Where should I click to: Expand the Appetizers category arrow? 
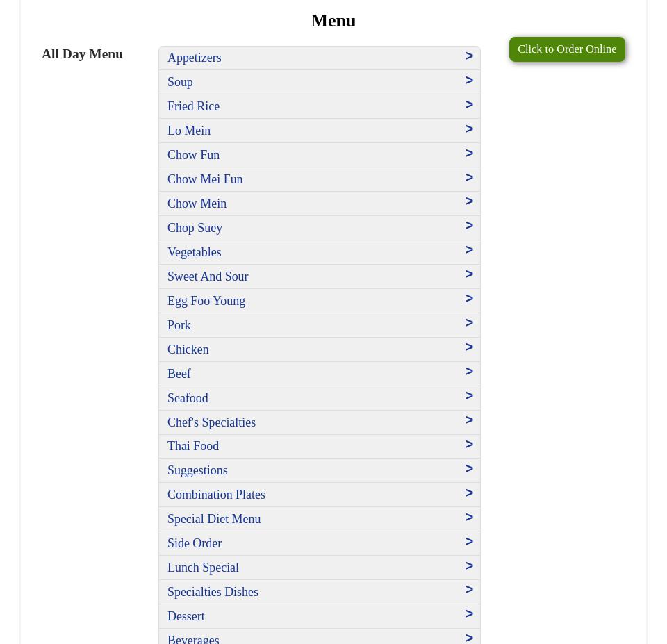[x=469, y=56]
